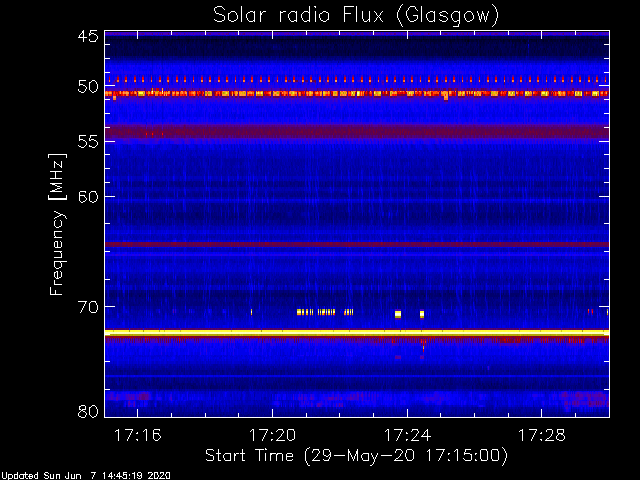The width and height of the screenshot is (640, 480).
Task: Click the '50' frequency tick label
Action: point(88,86)
